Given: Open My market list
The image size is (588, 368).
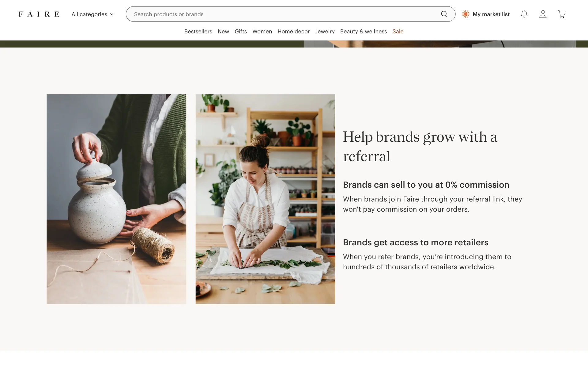Looking at the screenshot, I should 491,14.
